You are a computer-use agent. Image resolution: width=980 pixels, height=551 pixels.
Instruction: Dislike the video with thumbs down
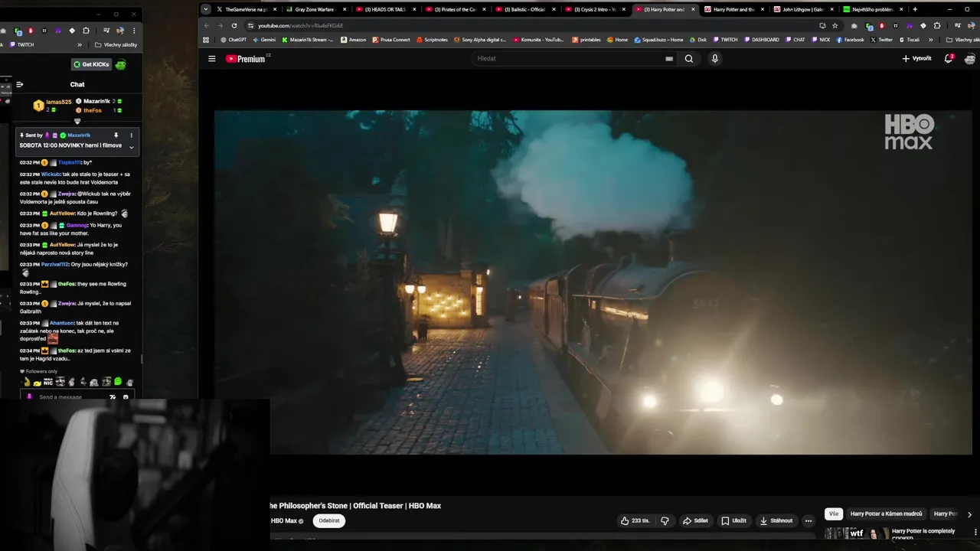pos(665,520)
